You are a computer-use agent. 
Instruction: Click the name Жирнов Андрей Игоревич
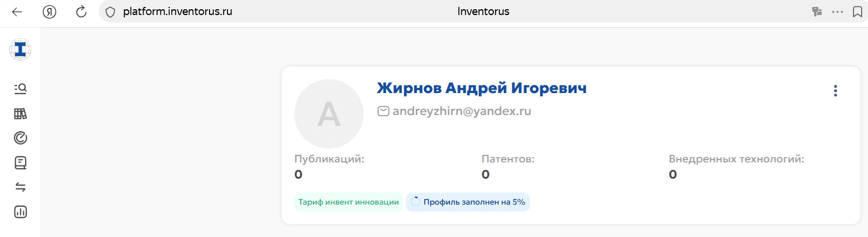481,88
